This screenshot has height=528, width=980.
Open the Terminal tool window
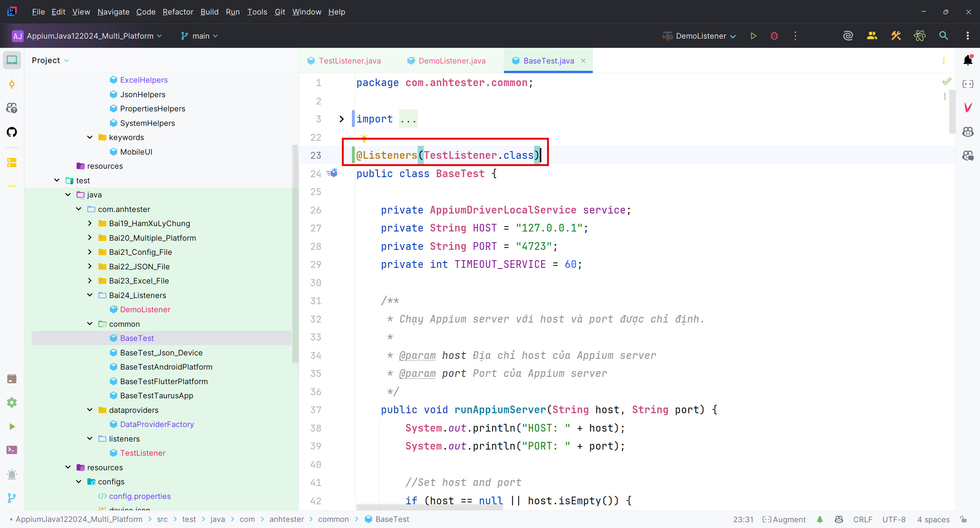pos(12,450)
